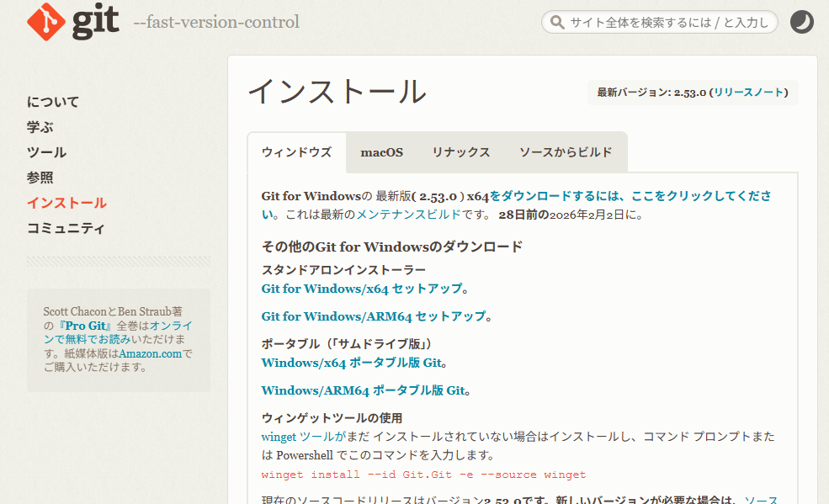
Task: Switch to the リナックス tab
Action: coord(460,152)
